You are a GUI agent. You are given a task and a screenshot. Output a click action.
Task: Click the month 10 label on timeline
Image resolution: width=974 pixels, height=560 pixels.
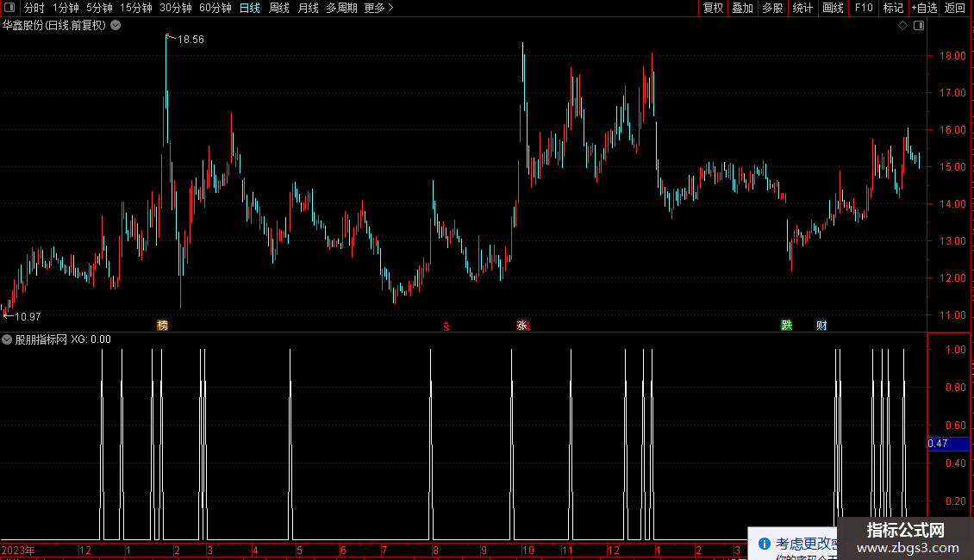(528, 550)
